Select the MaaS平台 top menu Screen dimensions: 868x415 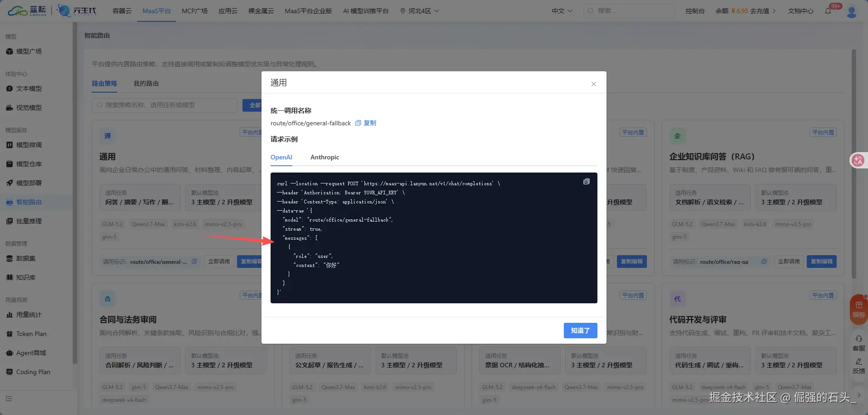tap(157, 11)
